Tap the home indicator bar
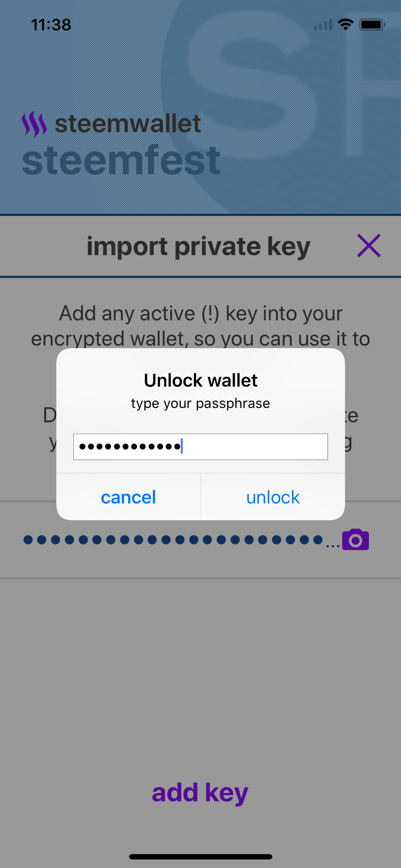This screenshot has height=868, width=401. pyautogui.click(x=200, y=857)
